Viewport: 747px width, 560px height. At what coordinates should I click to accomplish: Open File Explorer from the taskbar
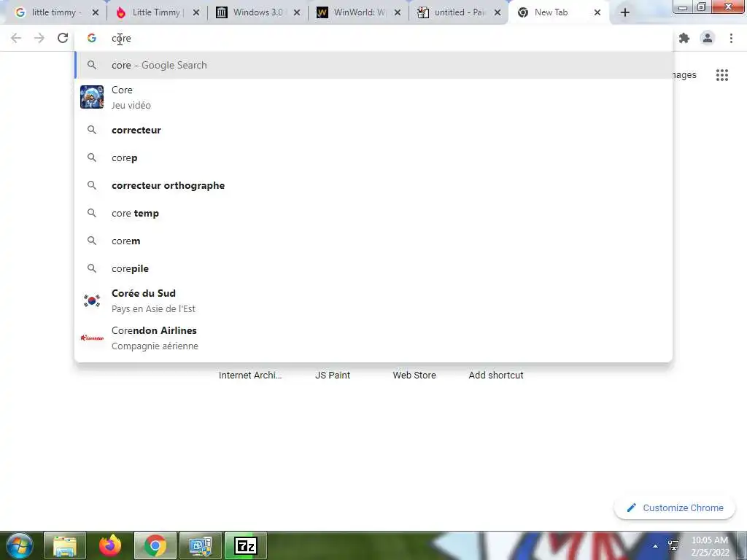click(65, 545)
